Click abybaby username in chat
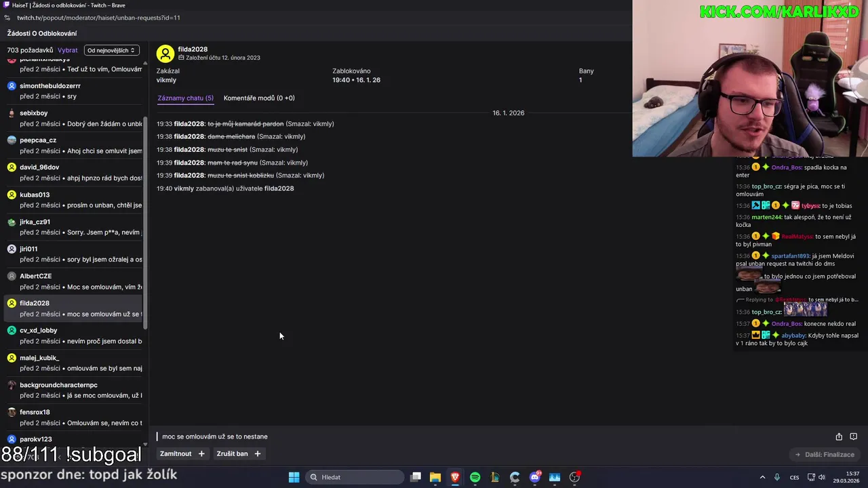The width and height of the screenshot is (868, 488). [793, 335]
